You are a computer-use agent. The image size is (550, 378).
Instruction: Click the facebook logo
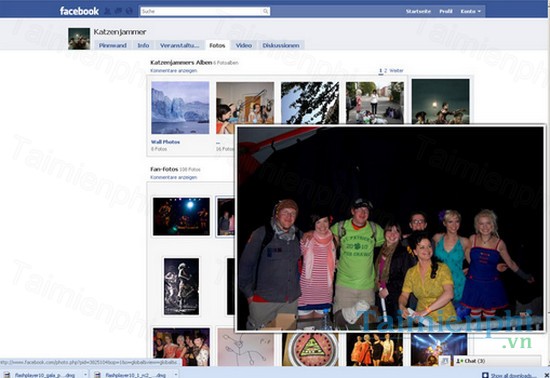(79, 11)
